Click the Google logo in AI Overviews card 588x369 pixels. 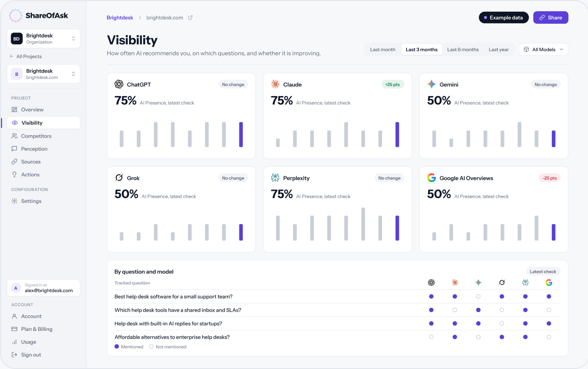[x=431, y=178]
